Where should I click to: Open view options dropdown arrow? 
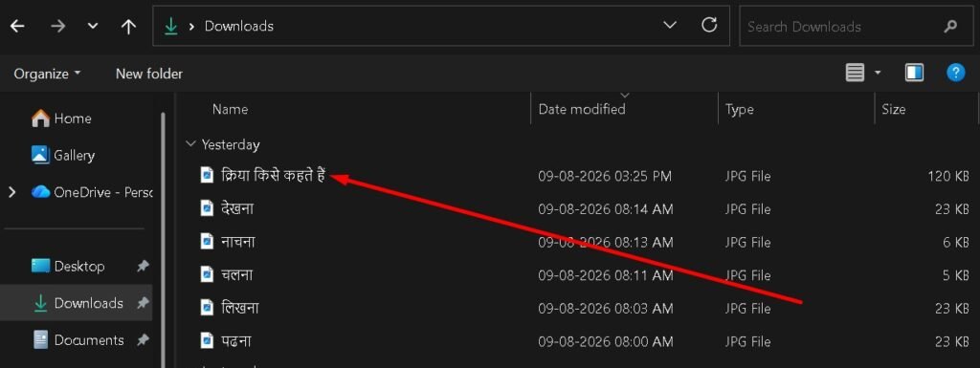[878, 73]
